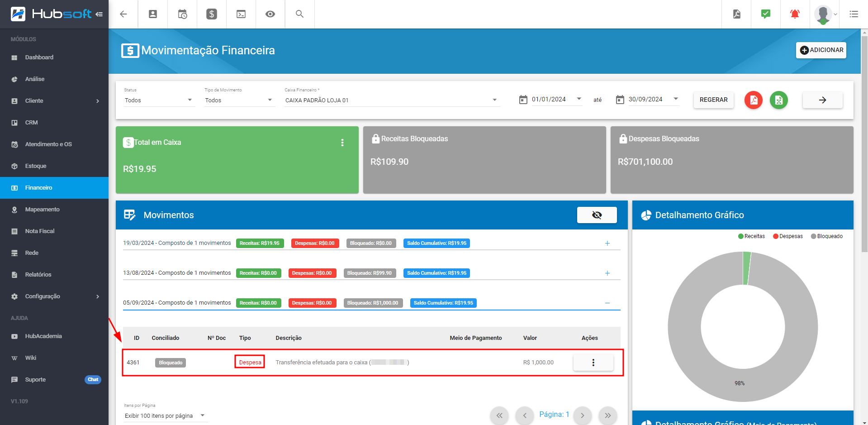Toggle Despesas legend in chart
Screen dimensions: 868x425
[x=788, y=236]
